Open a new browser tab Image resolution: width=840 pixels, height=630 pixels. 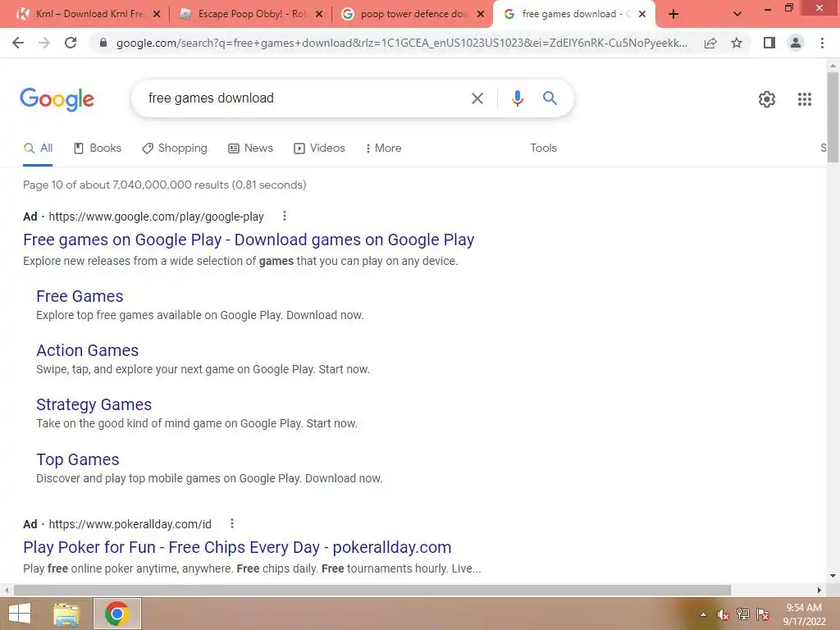point(673,15)
